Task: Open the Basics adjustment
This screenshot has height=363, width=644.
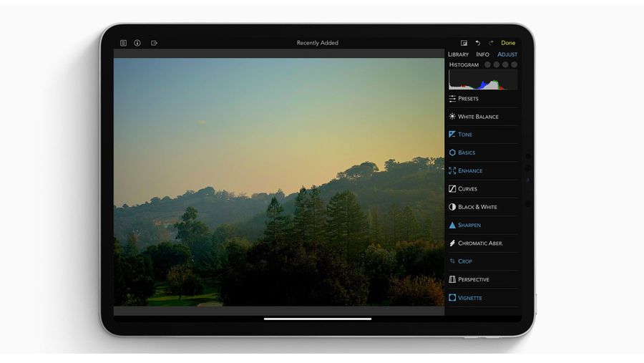Action: 483,153
